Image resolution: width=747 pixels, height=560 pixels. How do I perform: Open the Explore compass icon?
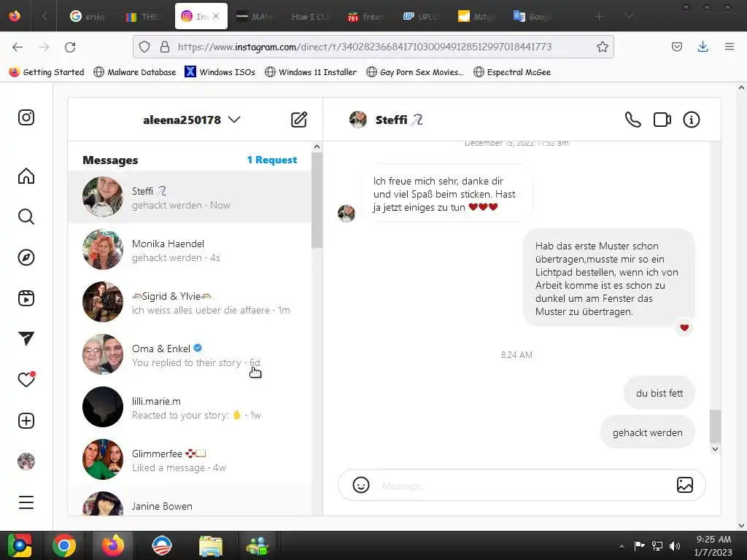26,257
